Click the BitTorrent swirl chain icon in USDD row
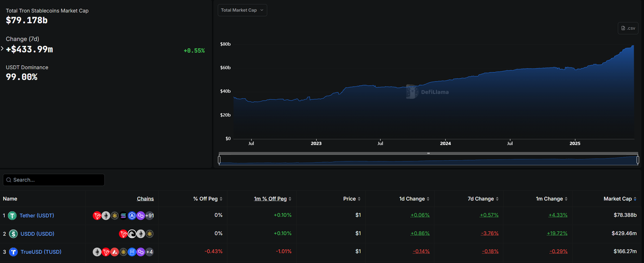Viewport: 644px width, 263px height. coord(132,234)
